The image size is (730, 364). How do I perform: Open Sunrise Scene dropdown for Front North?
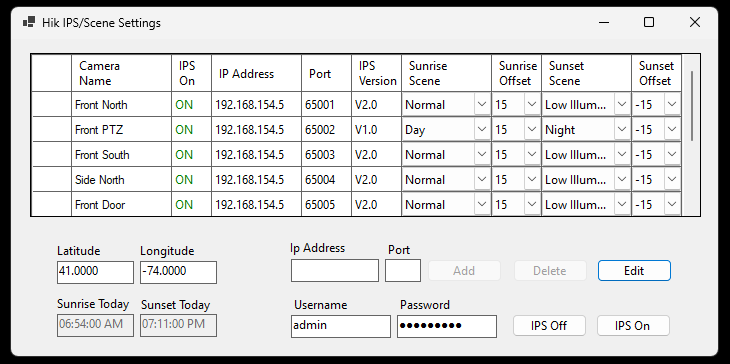[x=482, y=105]
